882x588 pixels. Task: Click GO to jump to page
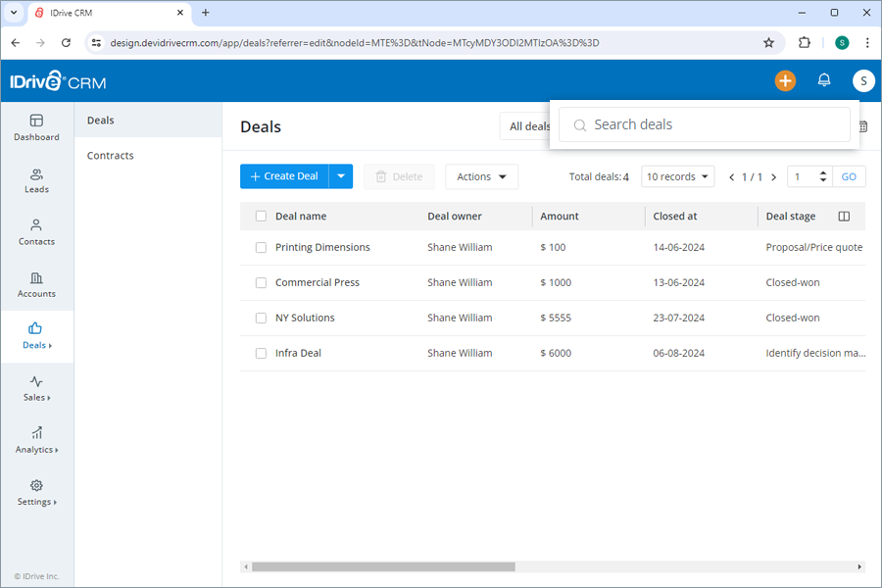coord(849,176)
